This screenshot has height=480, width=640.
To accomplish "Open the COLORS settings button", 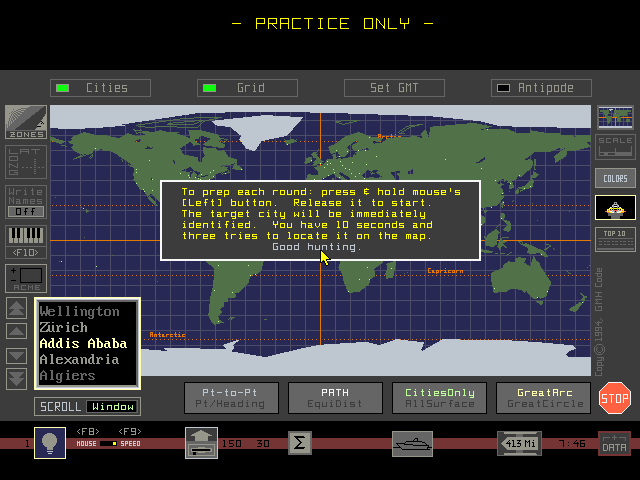I will [615, 178].
